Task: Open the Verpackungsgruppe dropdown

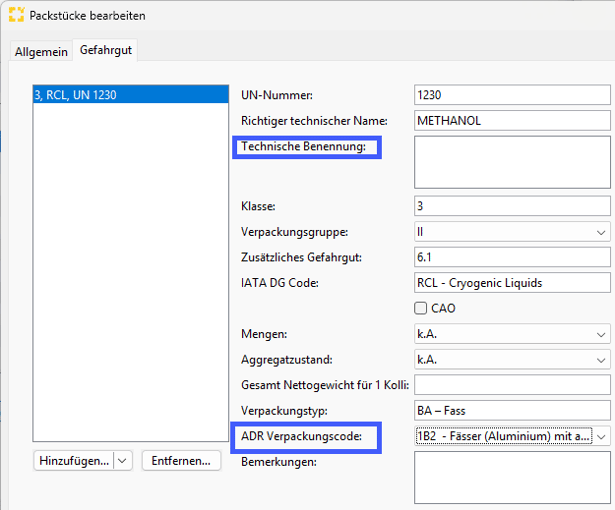Action: (x=511, y=232)
